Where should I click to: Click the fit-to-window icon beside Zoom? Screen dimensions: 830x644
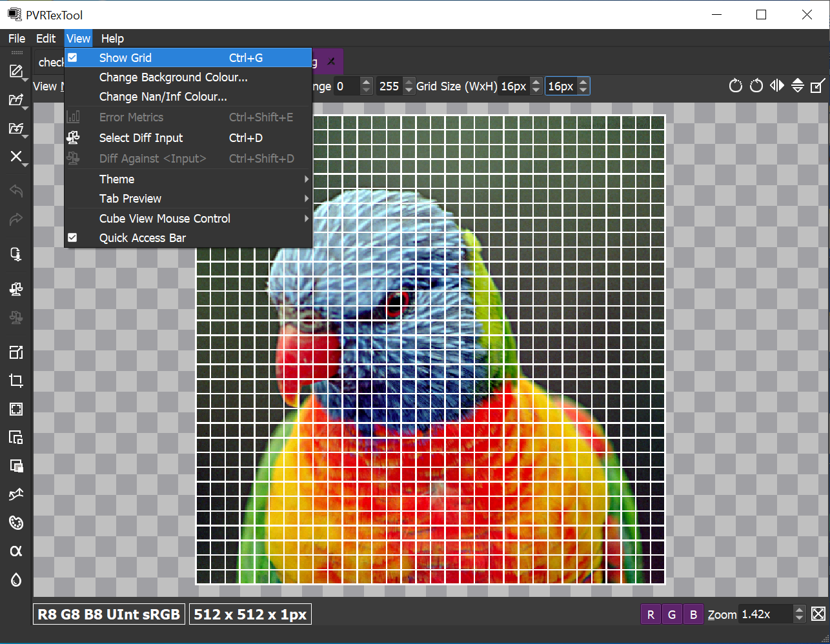point(818,614)
